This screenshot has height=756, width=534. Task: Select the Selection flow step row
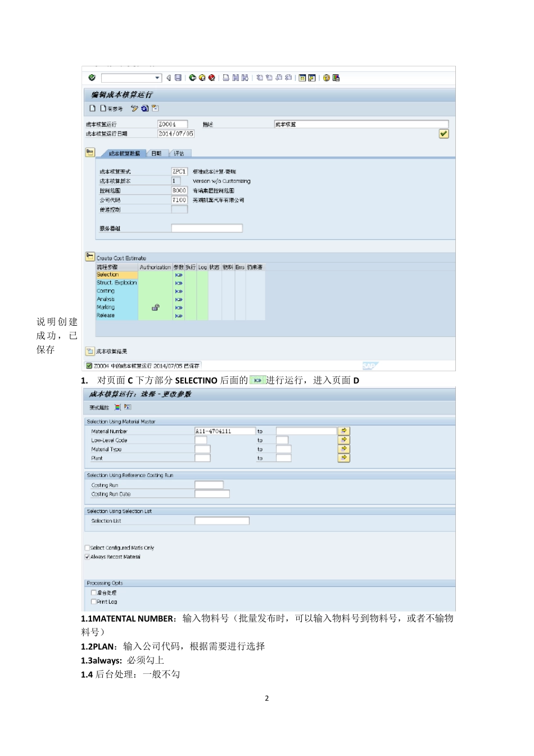(x=117, y=274)
